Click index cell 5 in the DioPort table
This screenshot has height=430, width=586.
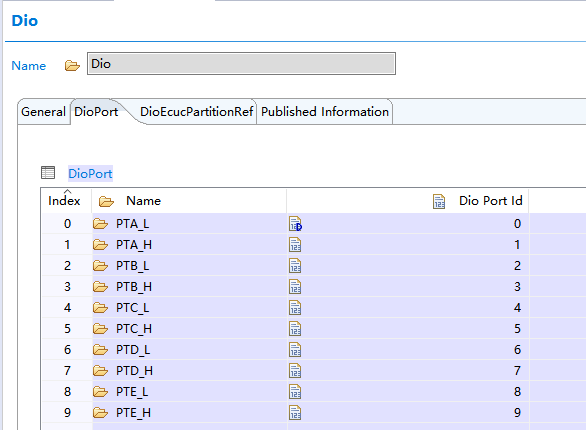point(67,328)
